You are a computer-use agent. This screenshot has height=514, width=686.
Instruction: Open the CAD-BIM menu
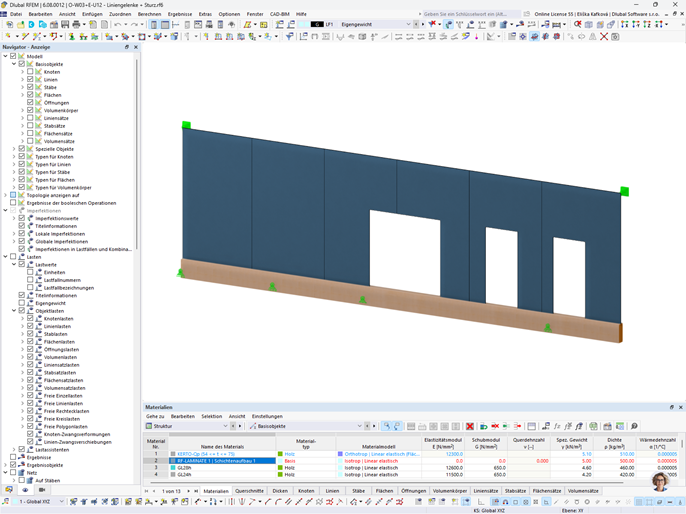coord(280,14)
